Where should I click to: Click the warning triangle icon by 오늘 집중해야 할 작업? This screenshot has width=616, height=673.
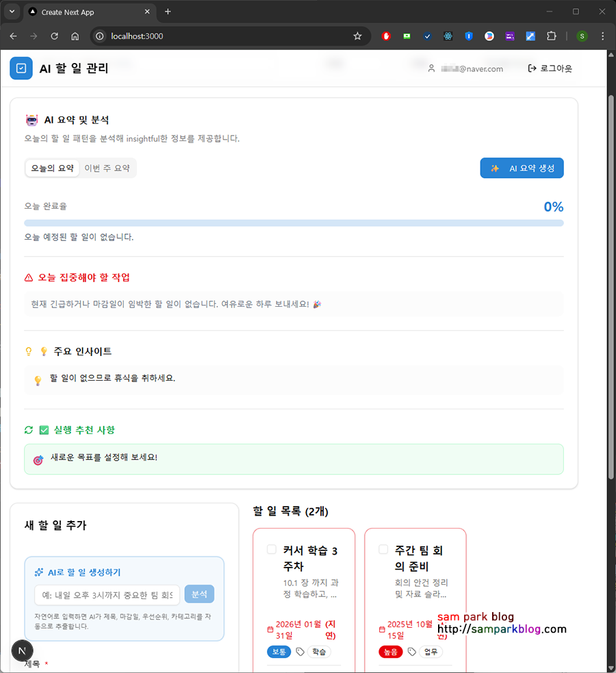(29, 278)
